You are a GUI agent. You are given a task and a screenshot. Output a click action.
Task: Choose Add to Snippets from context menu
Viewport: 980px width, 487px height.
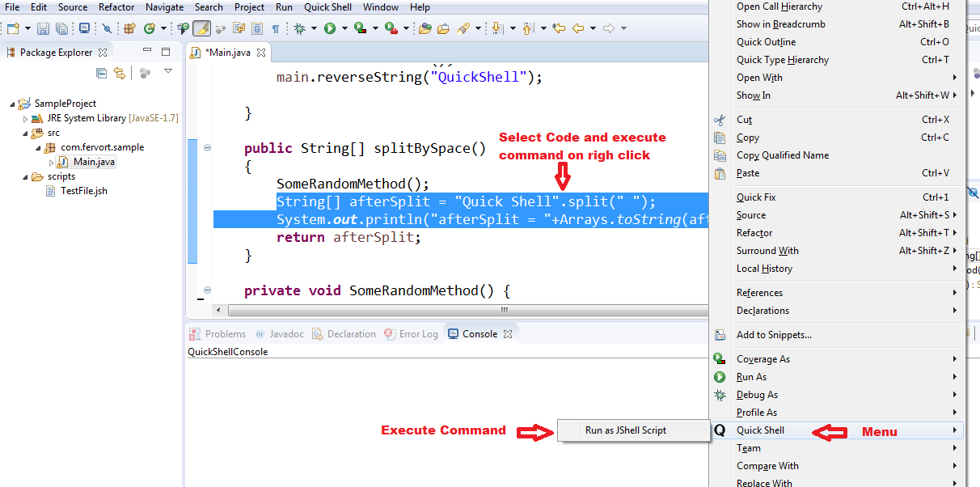836,335
